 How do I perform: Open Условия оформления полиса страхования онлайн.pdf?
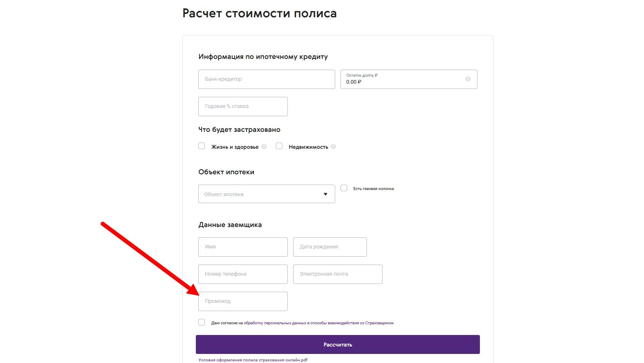coord(253,360)
